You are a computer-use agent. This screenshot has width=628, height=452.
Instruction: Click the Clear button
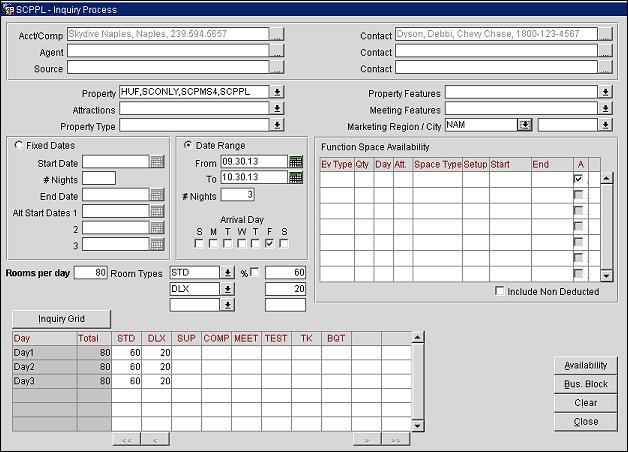[586, 403]
